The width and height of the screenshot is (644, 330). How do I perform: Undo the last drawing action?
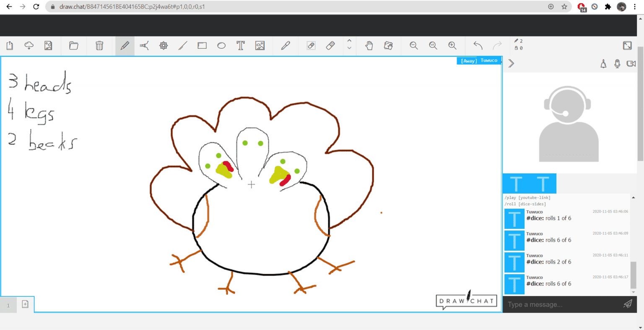pyautogui.click(x=478, y=46)
